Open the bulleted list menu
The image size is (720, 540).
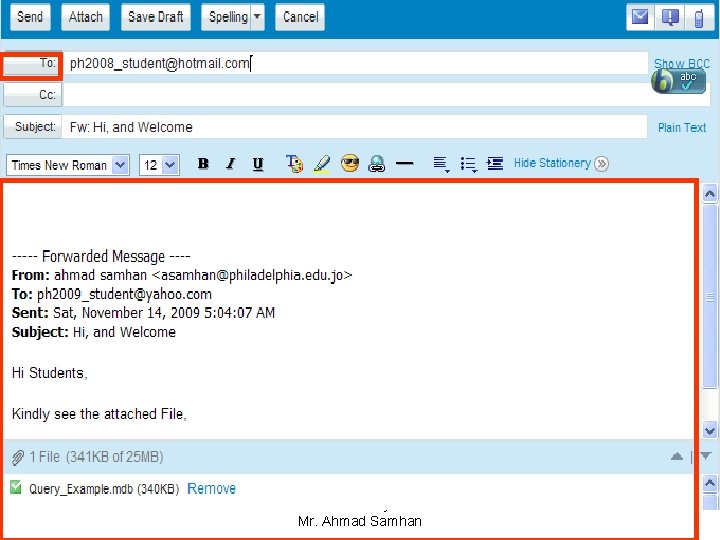point(469,164)
